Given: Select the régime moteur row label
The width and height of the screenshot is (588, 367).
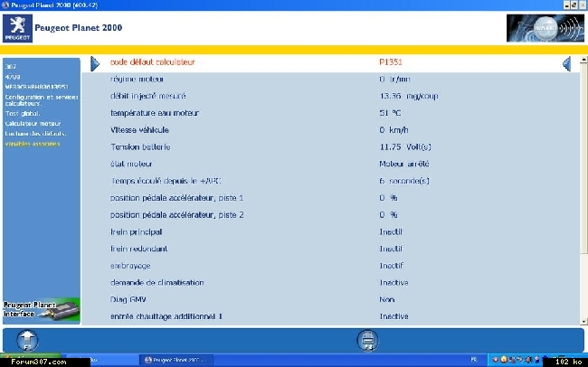Looking at the screenshot, I should pyautogui.click(x=137, y=80).
